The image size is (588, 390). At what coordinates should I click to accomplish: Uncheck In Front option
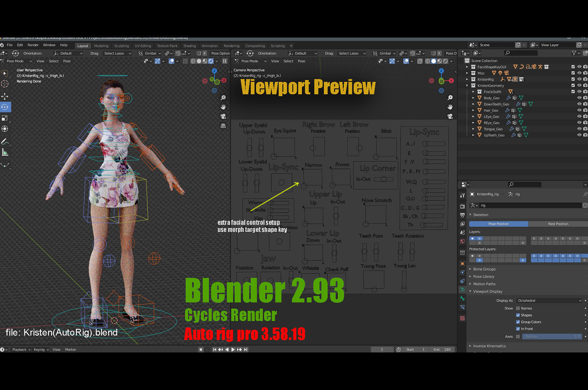[x=518, y=329]
